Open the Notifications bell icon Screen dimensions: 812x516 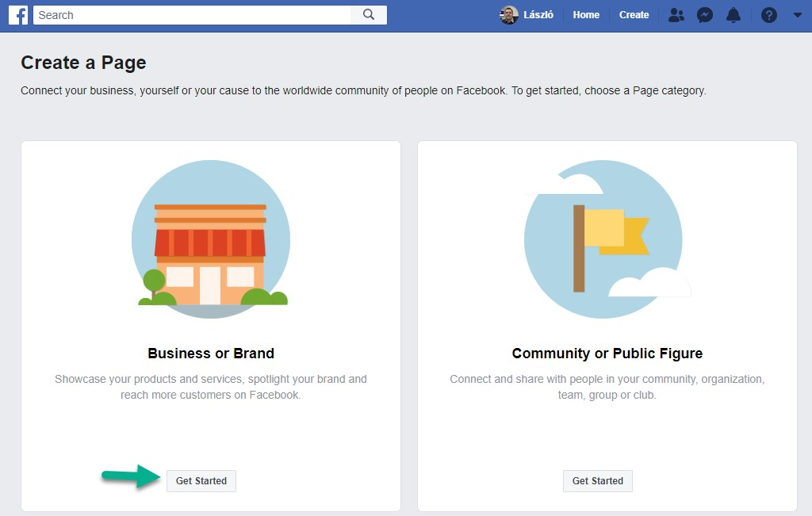click(x=733, y=15)
